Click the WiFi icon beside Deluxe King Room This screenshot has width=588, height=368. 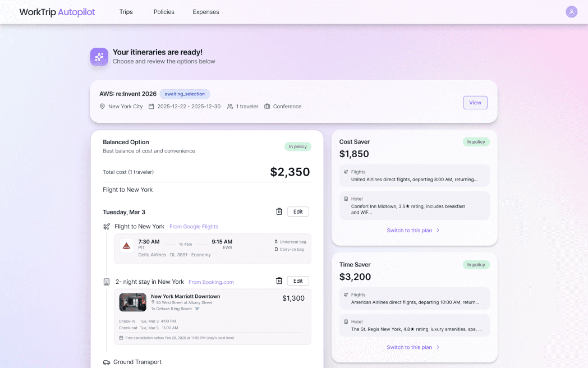point(197,309)
